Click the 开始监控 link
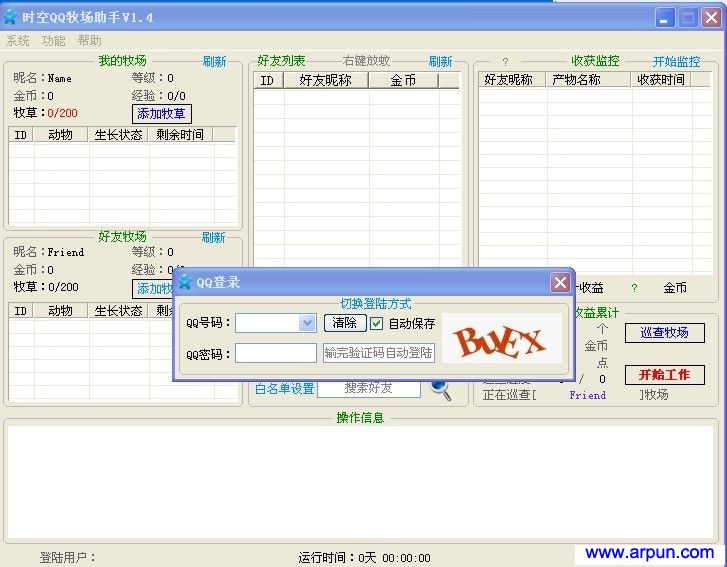This screenshot has height=567, width=727. point(676,61)
